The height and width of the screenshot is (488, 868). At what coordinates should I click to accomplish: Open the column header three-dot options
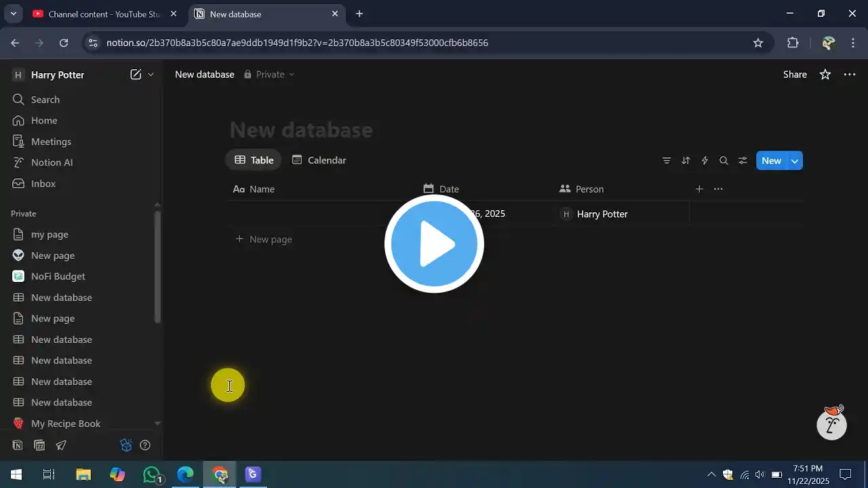coord(718,189)
